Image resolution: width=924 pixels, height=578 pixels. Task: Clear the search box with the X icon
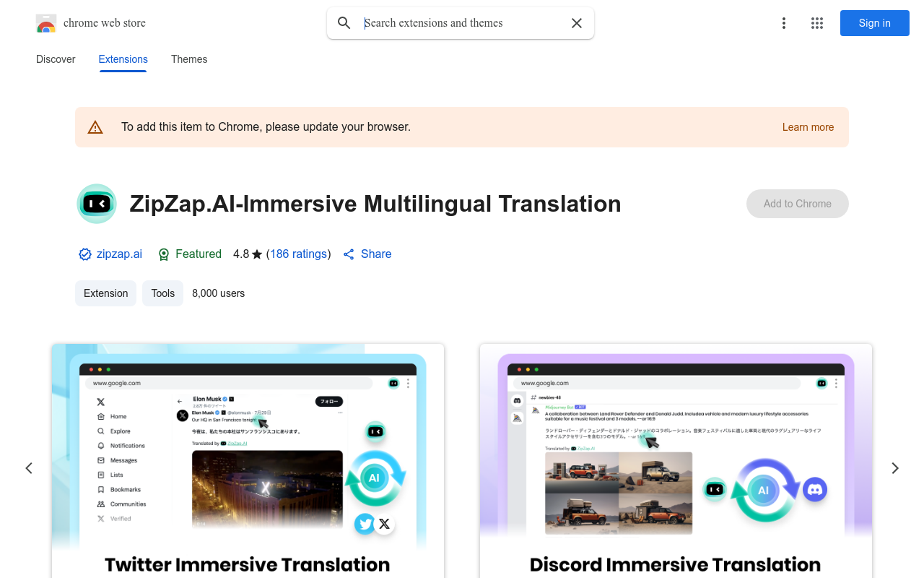(x=577, y=23)
